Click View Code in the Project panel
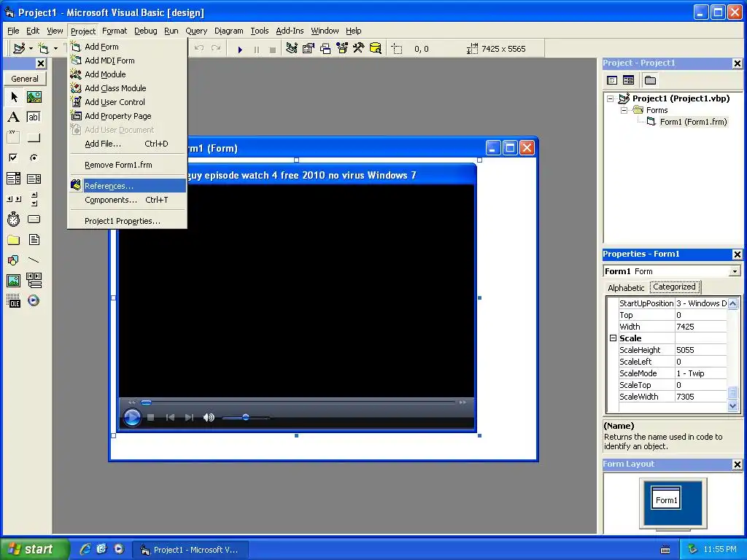This screenshot has width=747, height=560. coord(612,80)
